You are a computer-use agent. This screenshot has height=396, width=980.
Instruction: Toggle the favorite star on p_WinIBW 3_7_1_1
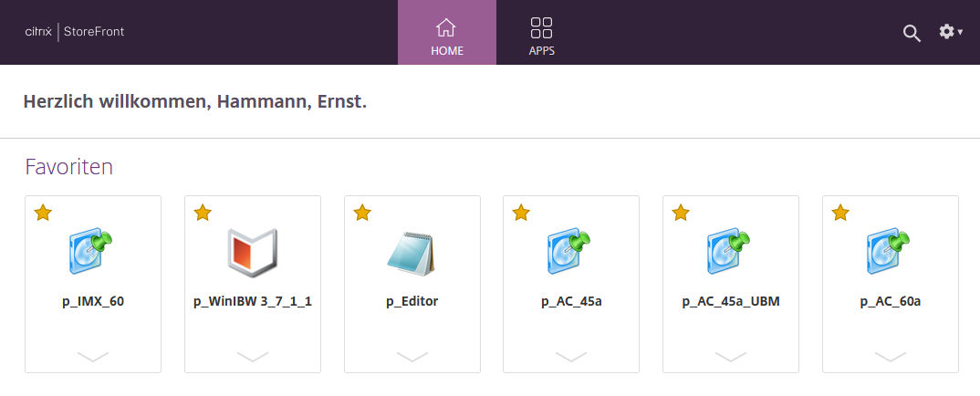[203, 213]
